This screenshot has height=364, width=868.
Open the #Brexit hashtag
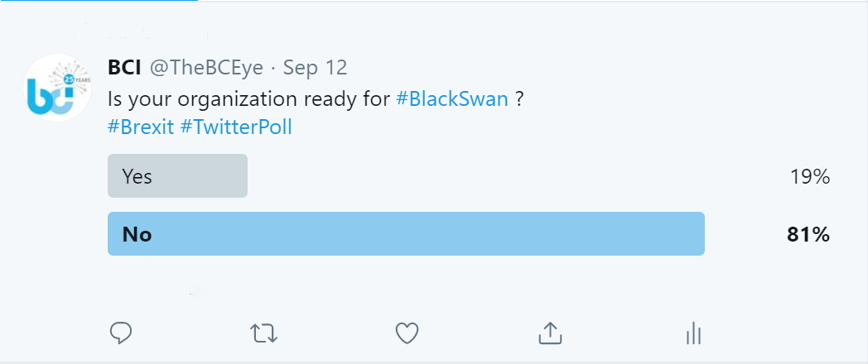click(141, 127)
